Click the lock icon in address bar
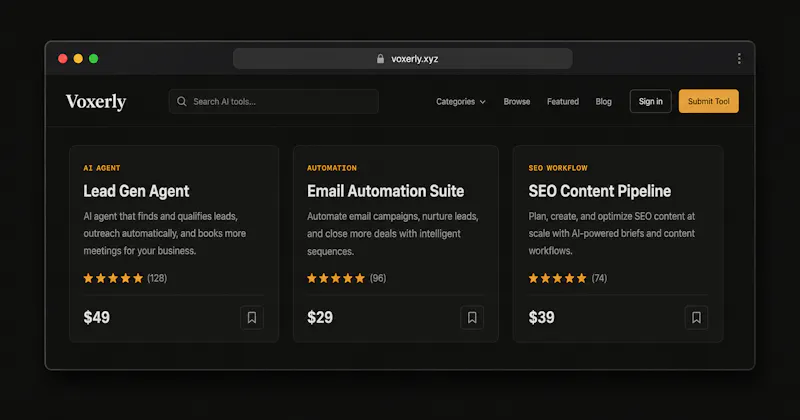The image size is (800, 420). 380,59
